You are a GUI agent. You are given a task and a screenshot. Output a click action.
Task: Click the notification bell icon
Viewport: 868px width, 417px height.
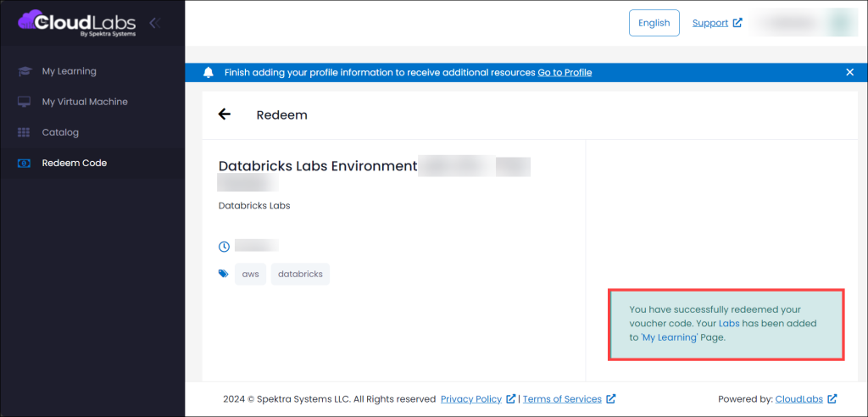tap(209, 73)
